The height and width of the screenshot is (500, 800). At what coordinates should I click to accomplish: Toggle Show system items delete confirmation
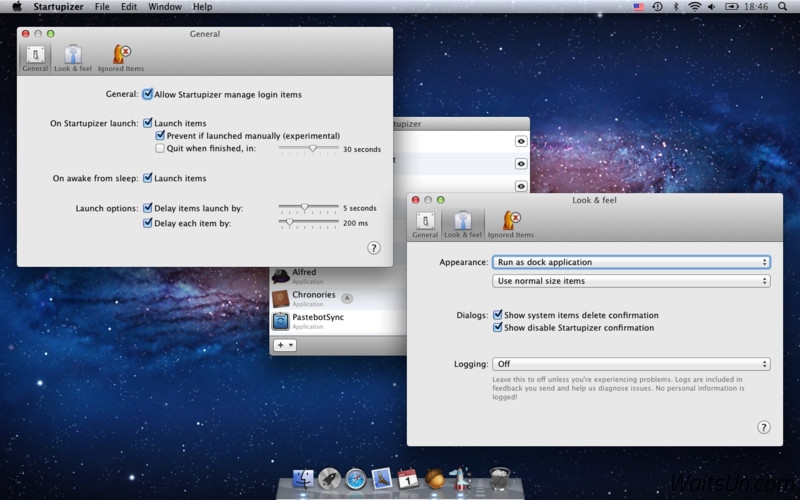(498, 315)
